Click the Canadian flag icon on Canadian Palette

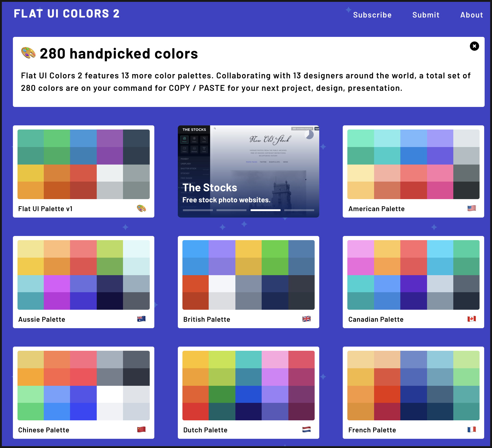pyautogui.click(x=471, y=319)
